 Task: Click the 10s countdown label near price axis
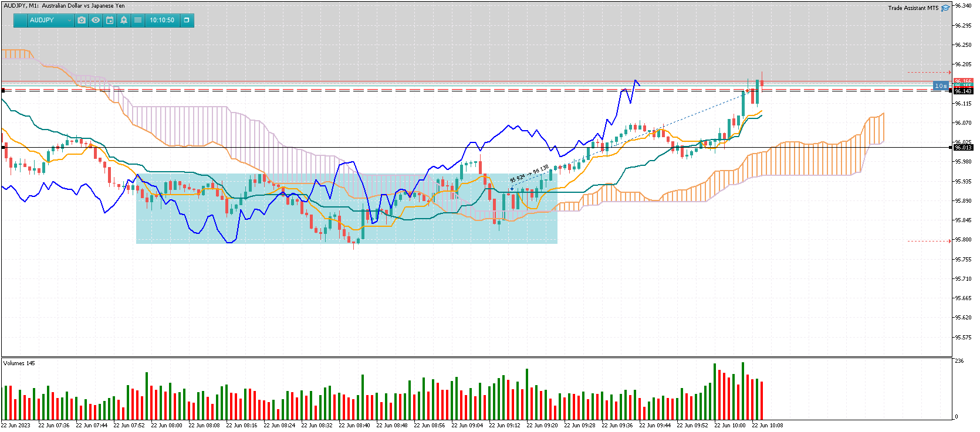(x=941, y=86)
